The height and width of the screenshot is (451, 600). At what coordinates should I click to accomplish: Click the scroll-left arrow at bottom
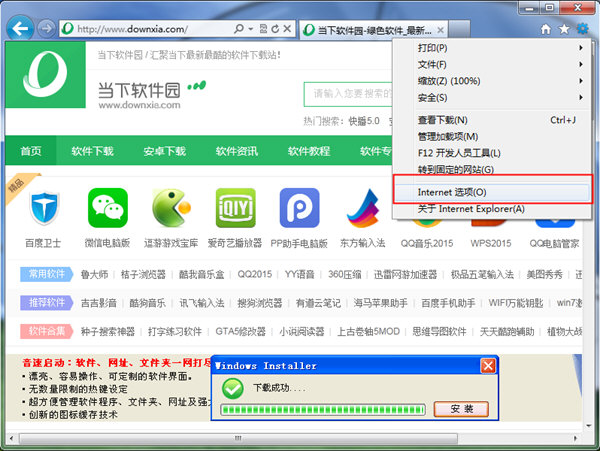point(11,438)
